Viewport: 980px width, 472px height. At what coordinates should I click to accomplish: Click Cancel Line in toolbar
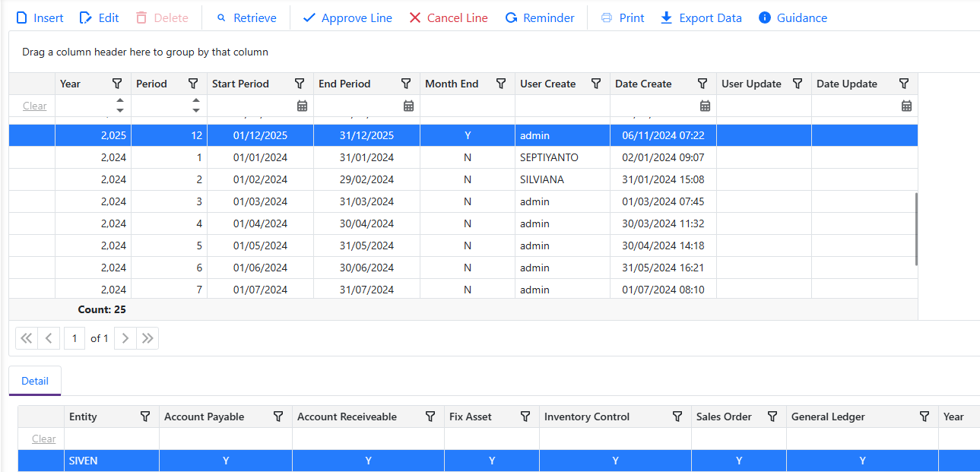pyautogui.click(x=449, y=17)
